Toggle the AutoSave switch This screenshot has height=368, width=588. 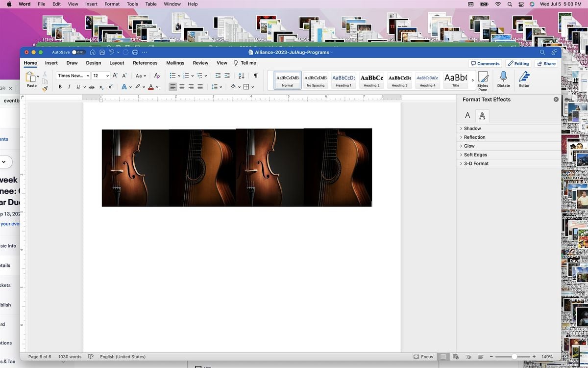[78, 52]
